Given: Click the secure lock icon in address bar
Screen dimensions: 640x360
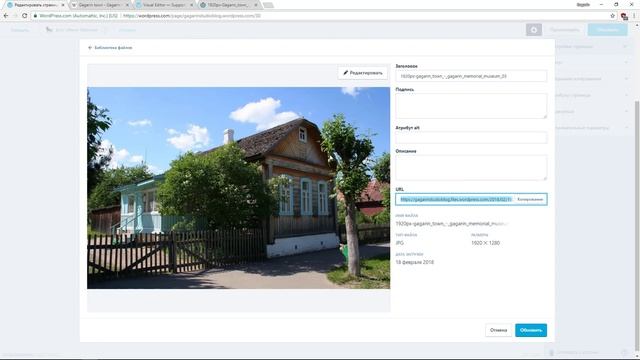Looking at the screenshot, I should [36, 16].
